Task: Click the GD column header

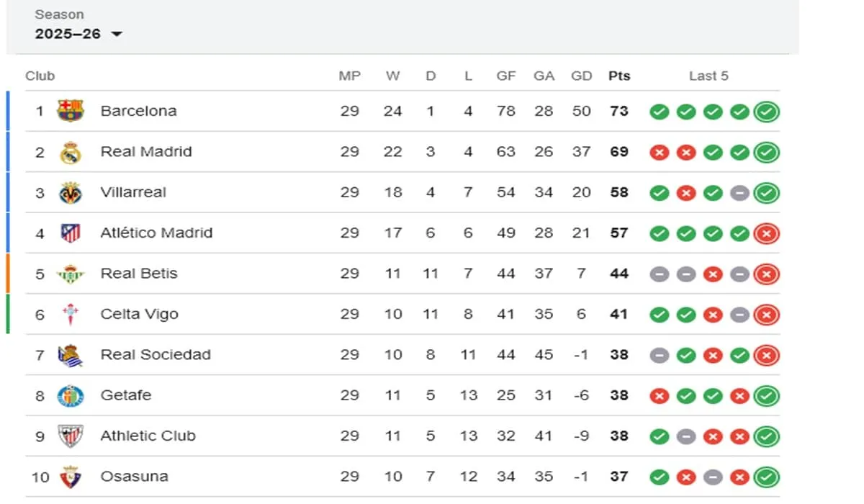Action: click(580, 76)
